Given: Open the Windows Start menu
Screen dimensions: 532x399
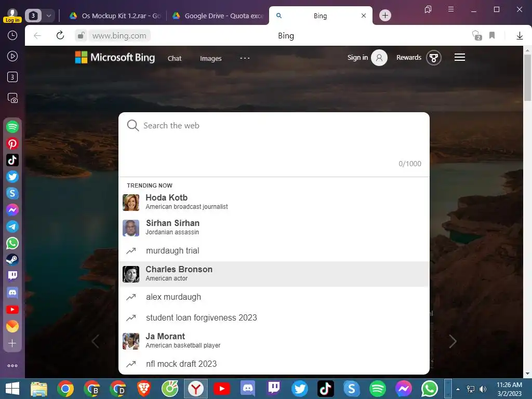Looking at the screenshot, I should 12,389.
